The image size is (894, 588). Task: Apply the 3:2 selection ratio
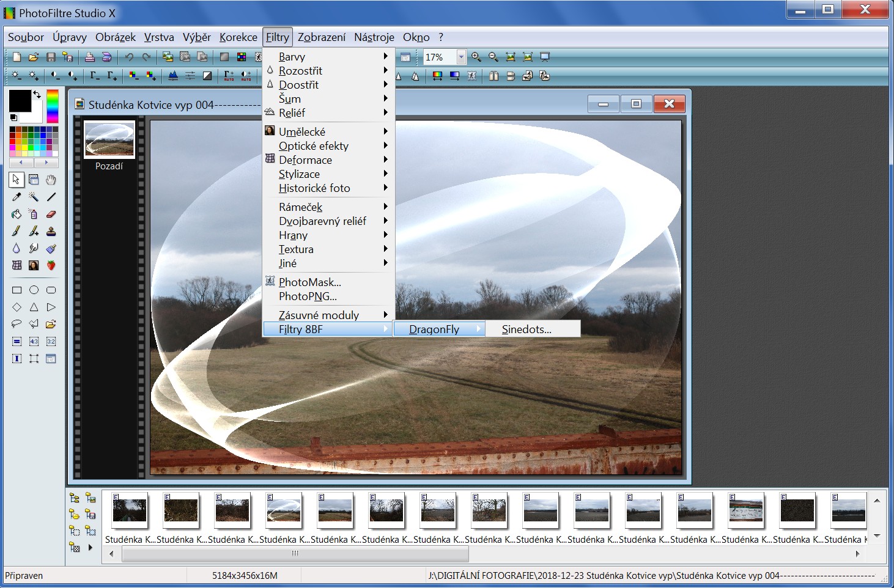51,342
